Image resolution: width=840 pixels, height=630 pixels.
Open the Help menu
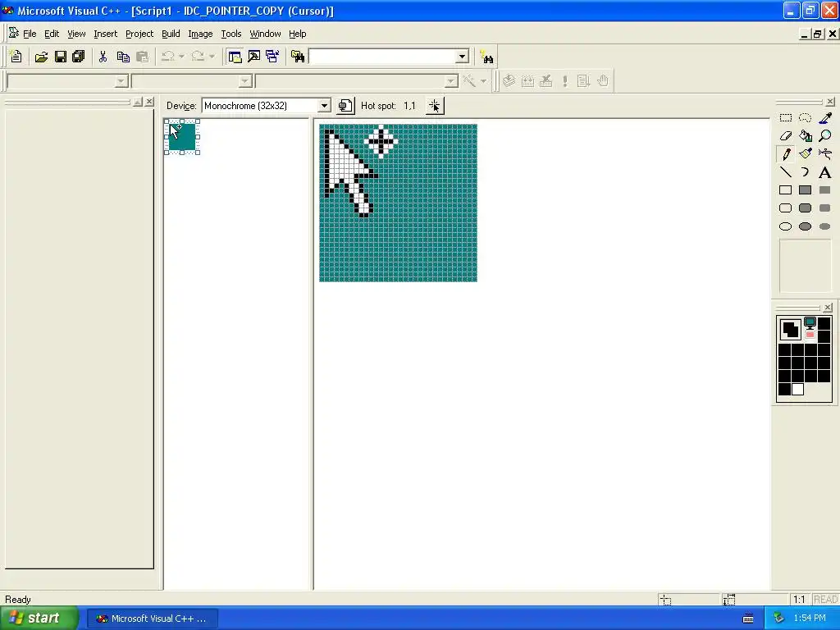297,34
